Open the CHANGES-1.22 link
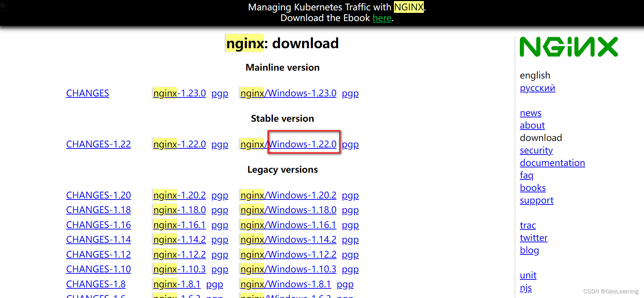The image size is (644, 298). coord(98,144)
